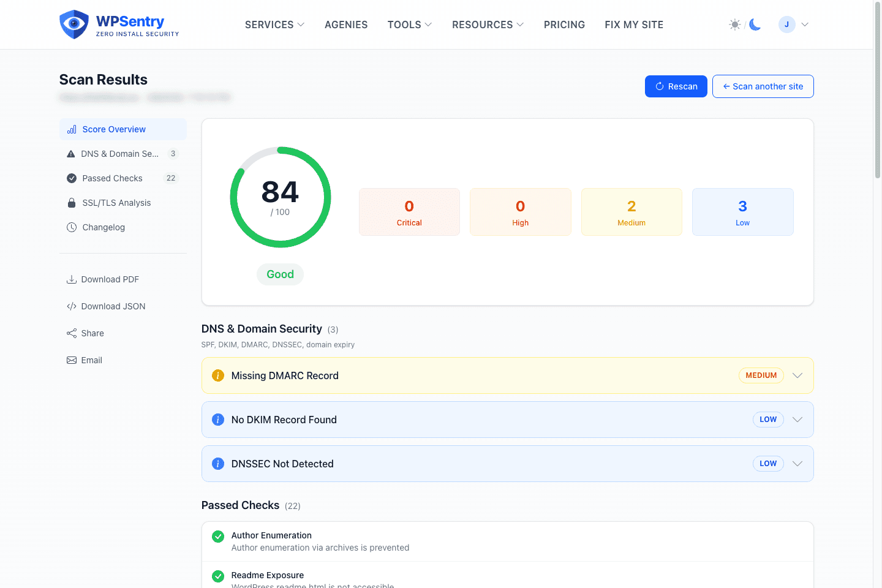Click the 84 score progress ring

[281, 197]
